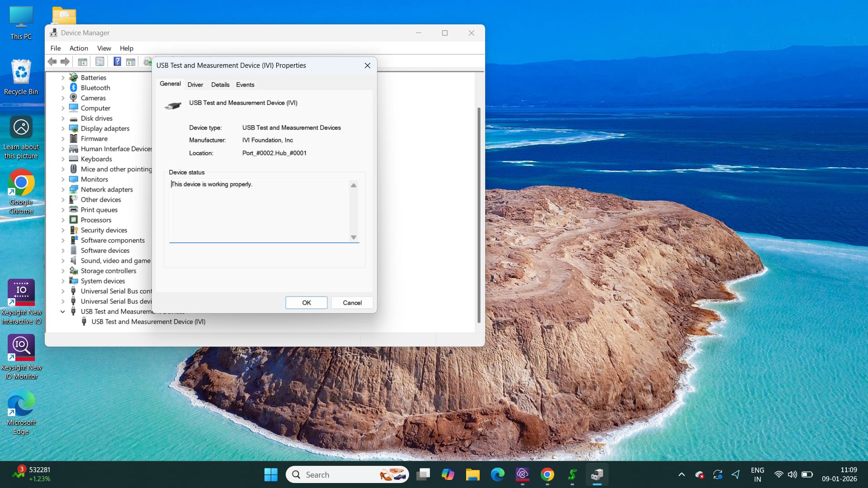Expand the Batteries tree node
The height and width of the screenshot is (488, 868).
point(63,78)
